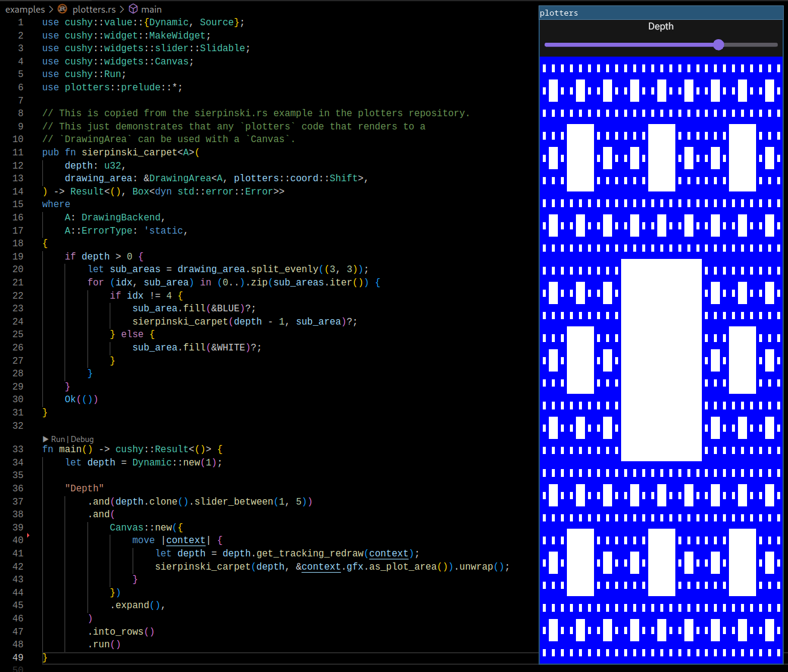Screen dimensions: 788x672
Task: Click the underlined context link on line 42
Action: [x=321, y=566]
